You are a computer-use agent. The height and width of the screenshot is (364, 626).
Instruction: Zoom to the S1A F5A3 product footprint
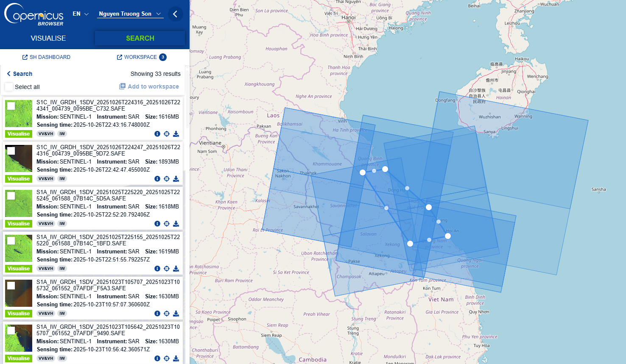pyautogui.click(x=167, y=314)
